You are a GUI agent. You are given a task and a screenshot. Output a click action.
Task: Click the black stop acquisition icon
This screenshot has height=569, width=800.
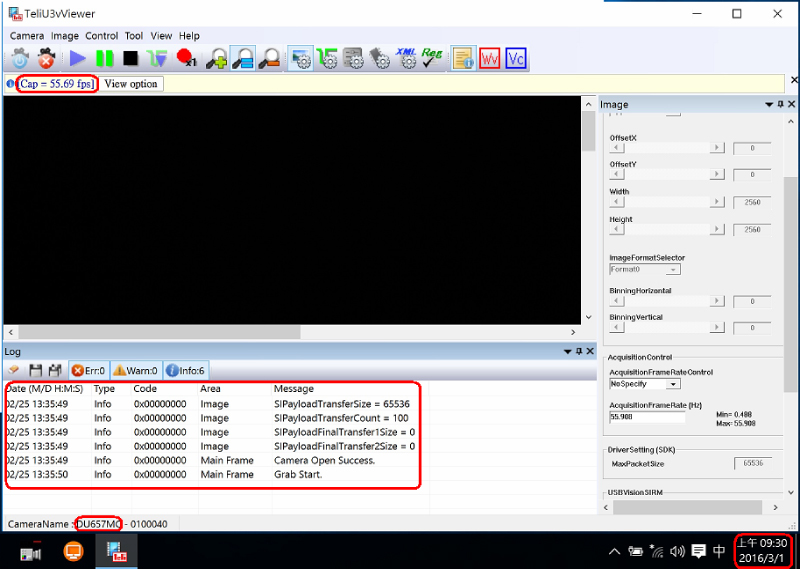130,60
